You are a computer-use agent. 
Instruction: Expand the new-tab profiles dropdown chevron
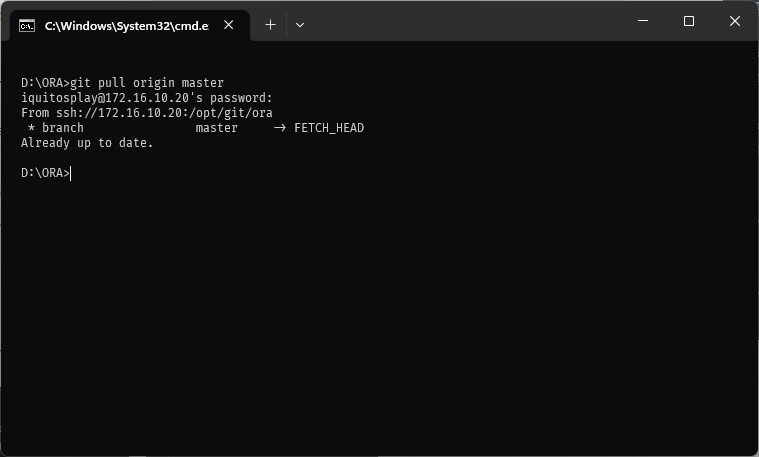pyautogui.click(x=300, y=25)
